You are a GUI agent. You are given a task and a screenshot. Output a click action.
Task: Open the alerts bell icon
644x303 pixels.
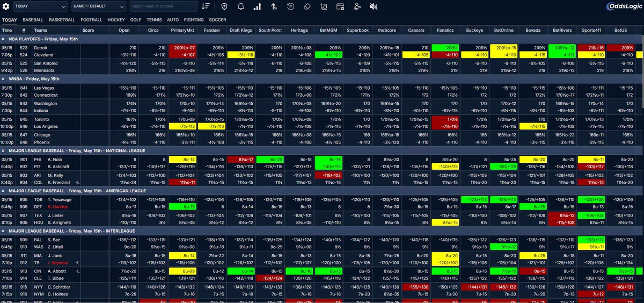pyautogui.click(x=240, y=6)
